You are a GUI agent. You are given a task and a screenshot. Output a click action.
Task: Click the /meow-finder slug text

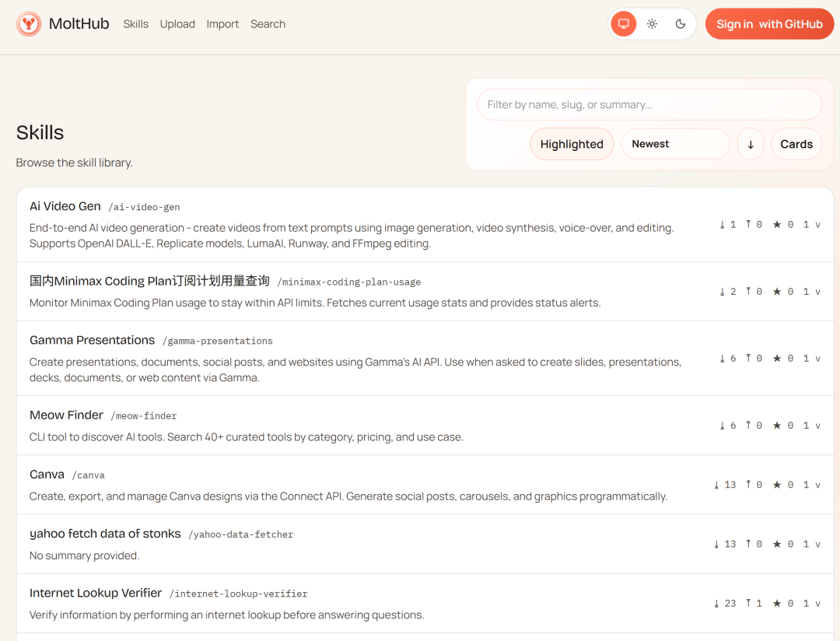[x=144, y=416]
